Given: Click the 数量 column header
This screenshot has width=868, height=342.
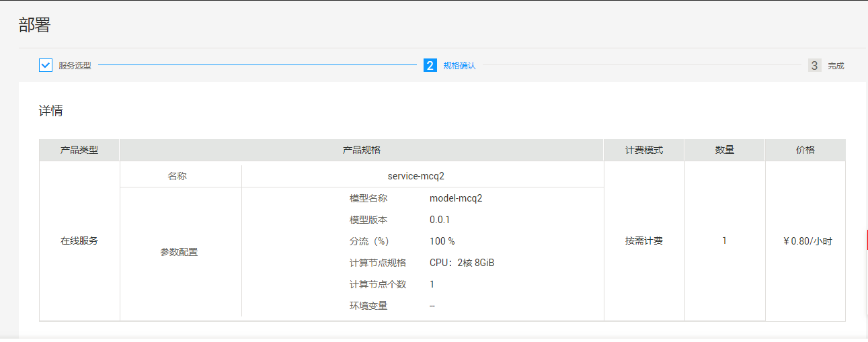Looking at the screenshot, I should pyautogui.click(x=725, y=150).
